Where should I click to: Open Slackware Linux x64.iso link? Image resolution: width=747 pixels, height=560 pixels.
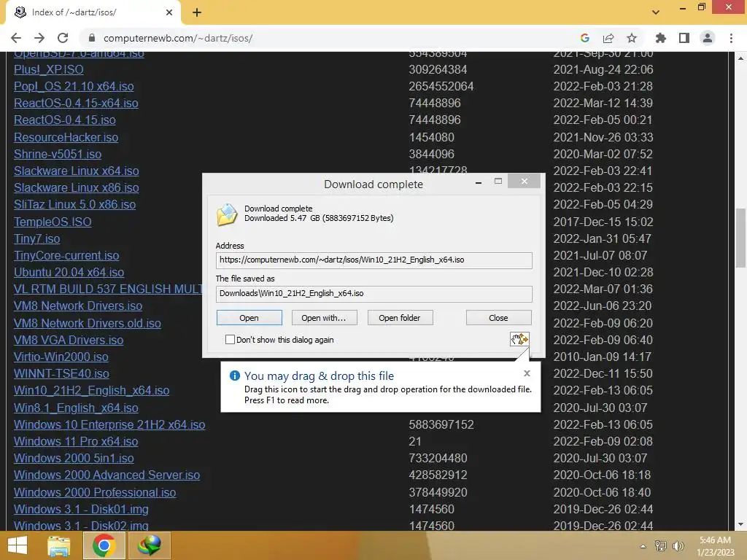coord(76,171)
